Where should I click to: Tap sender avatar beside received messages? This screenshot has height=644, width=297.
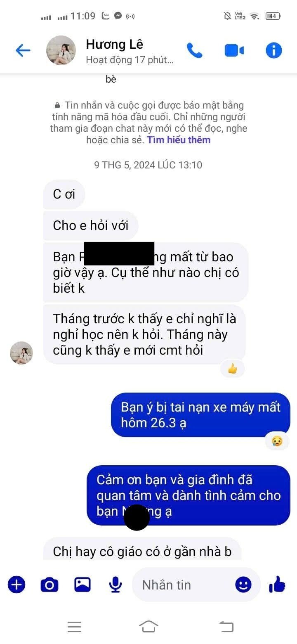pyautogui.click(x=21, y=353)
